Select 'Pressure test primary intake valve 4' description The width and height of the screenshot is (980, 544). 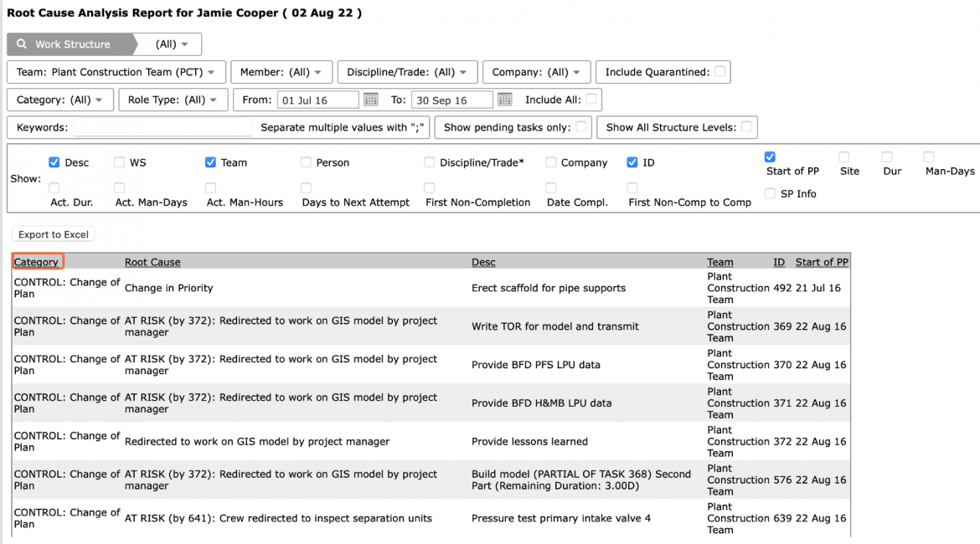click(560, 518)
